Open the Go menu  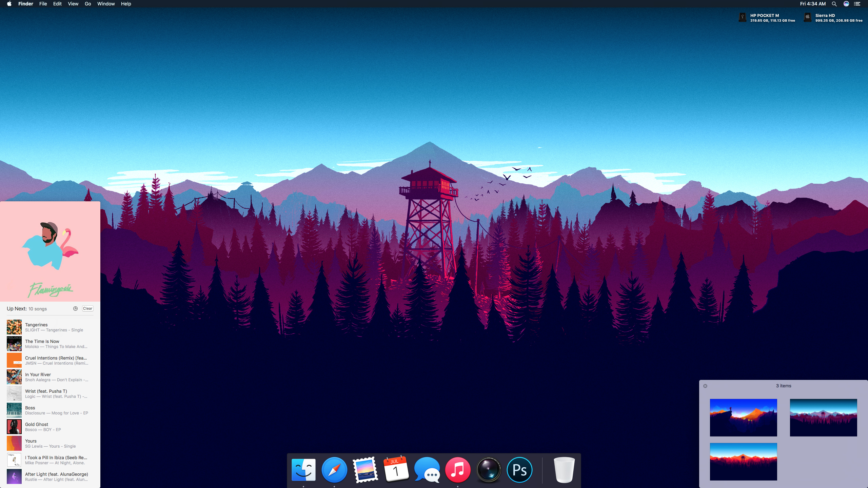pyautogui.click(x=88, y=4)
